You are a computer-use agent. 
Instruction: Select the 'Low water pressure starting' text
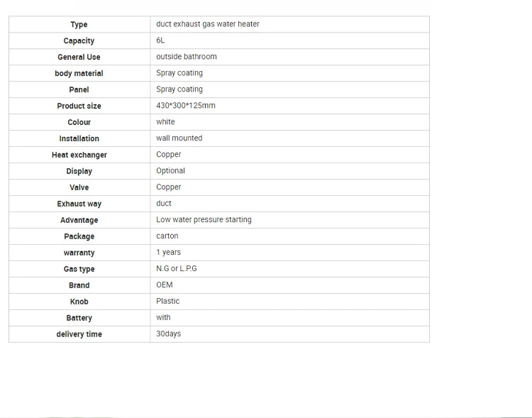pyautogui.click(x=204, y=220)
